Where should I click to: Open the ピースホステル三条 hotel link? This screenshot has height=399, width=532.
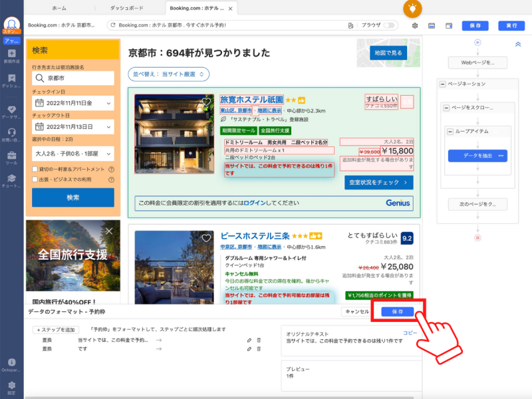pos(255,236)
